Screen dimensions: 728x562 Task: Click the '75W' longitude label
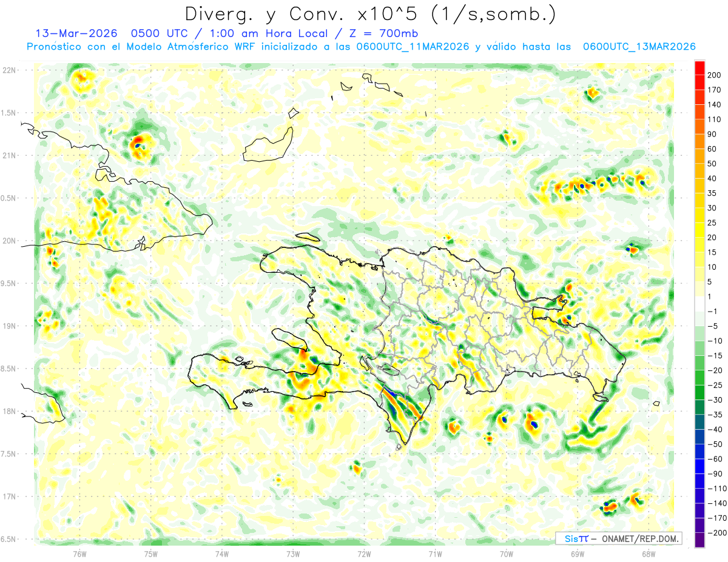(151, 554)
